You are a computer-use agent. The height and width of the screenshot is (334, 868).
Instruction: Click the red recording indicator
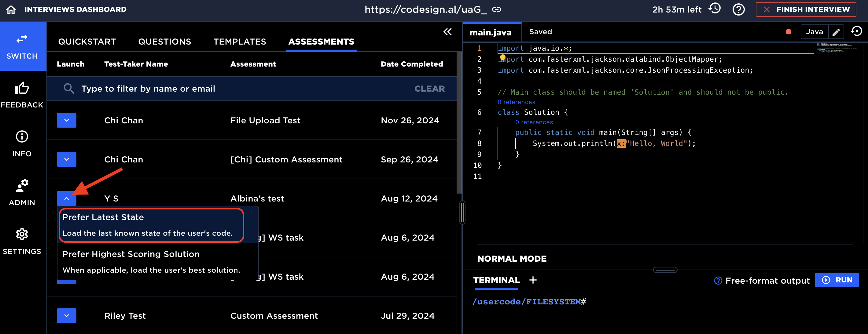(789, 32)
